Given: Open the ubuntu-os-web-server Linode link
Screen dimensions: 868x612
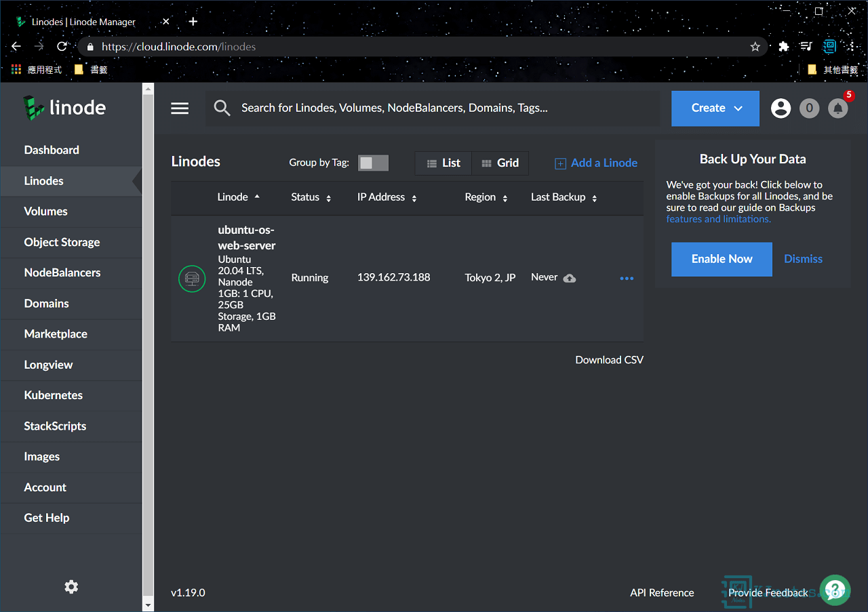Looking at the screenshot, I should click(x=246, y=237).
